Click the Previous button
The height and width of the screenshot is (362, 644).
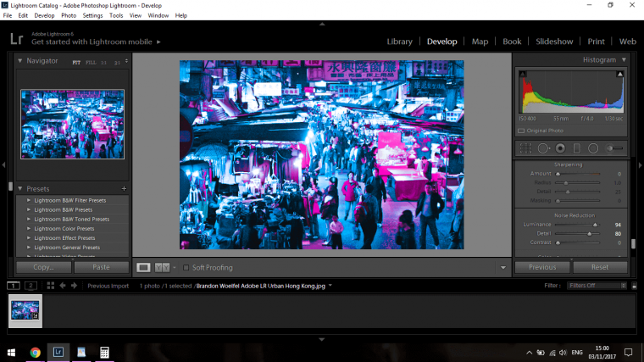click(542, 267)
